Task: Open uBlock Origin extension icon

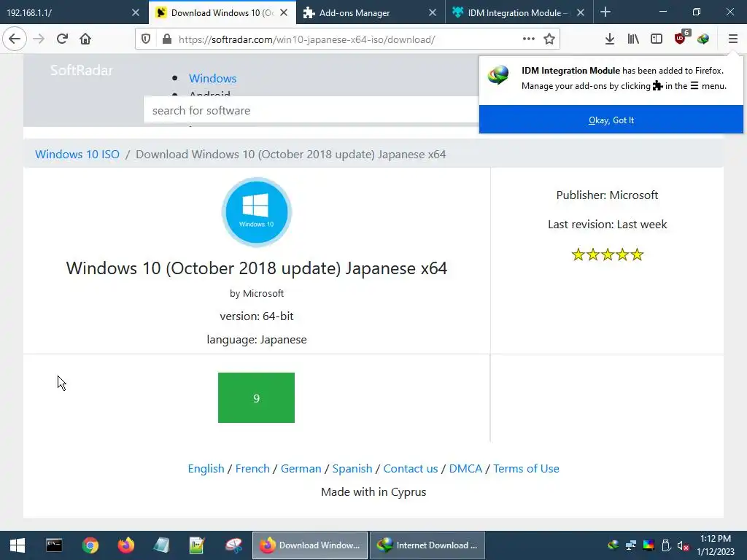Action: pyautogui.click(x=681, y=38)
